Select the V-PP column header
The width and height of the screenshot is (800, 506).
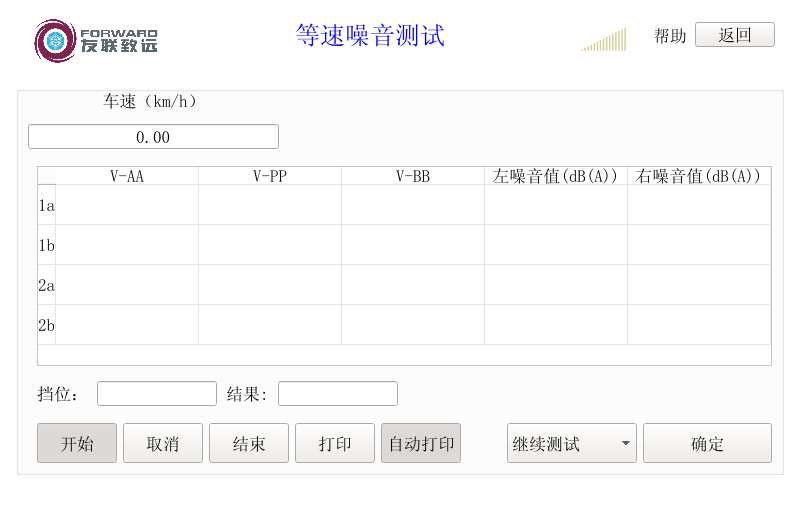[270, 176]
